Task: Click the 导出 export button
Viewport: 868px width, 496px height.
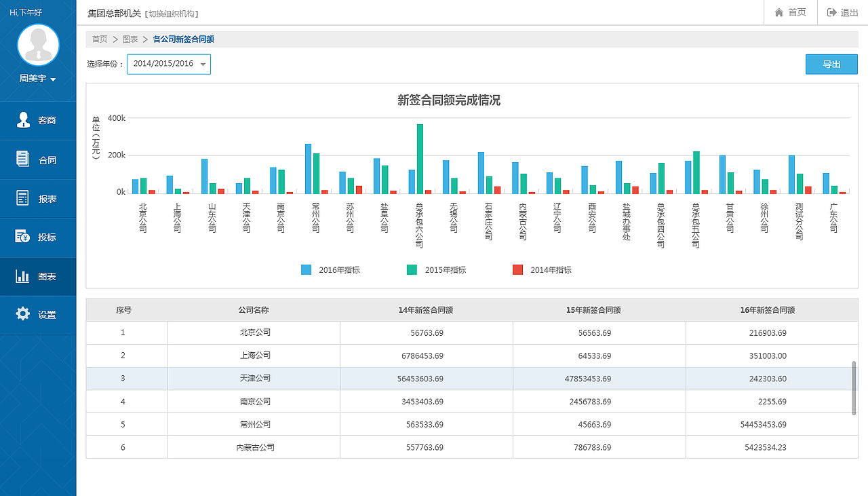Action: click(x=831, y=64)
